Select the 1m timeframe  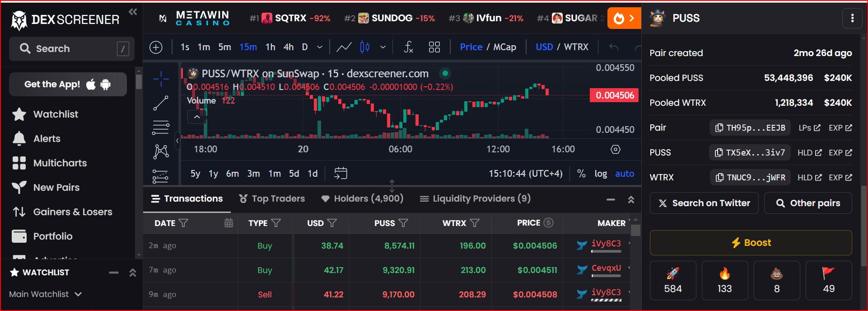coord(204,47)
